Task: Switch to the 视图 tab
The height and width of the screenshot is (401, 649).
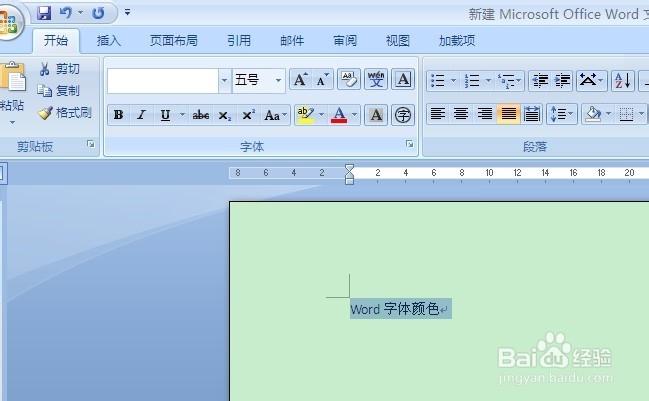Action: (397, 41)
